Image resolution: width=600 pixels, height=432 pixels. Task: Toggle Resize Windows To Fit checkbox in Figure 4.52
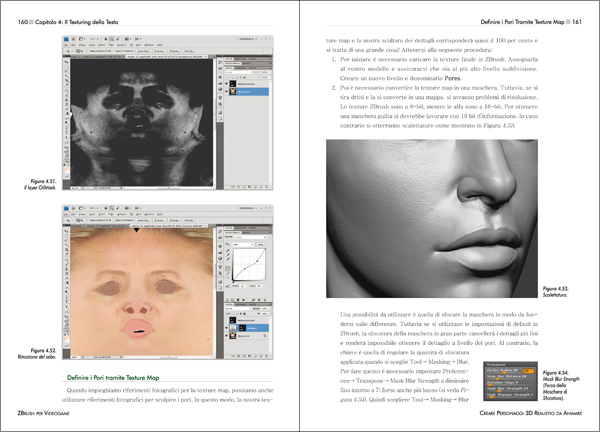(88, 220)
